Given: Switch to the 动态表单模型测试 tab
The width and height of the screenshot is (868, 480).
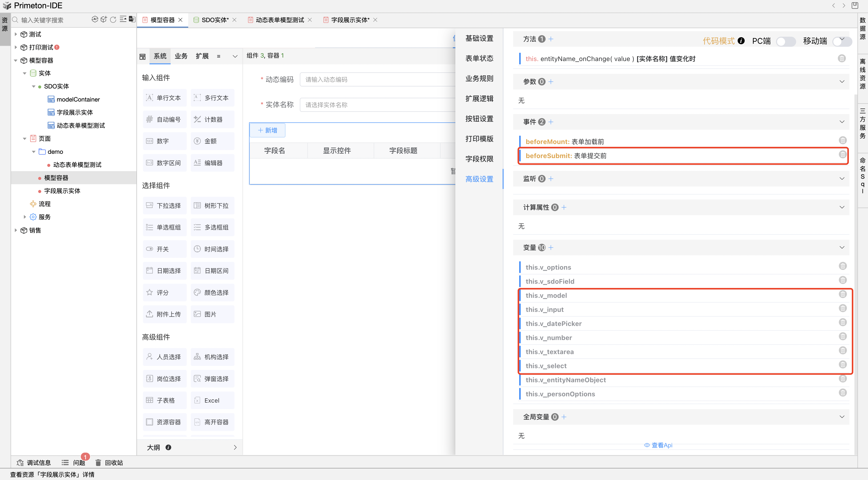Looking at the screenshot, I should click(x=279, y=20).
